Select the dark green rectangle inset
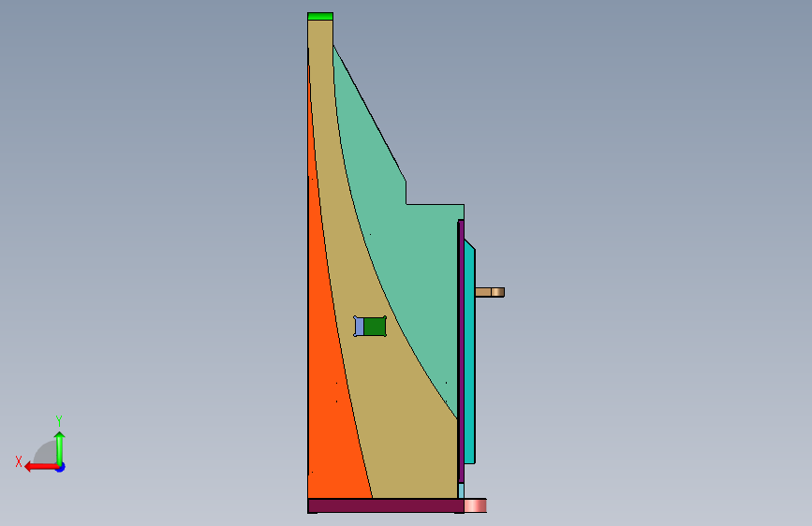 tap(375, 327)
